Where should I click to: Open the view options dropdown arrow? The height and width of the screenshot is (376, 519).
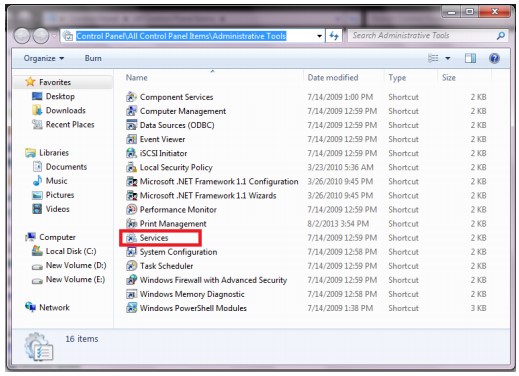448,58
